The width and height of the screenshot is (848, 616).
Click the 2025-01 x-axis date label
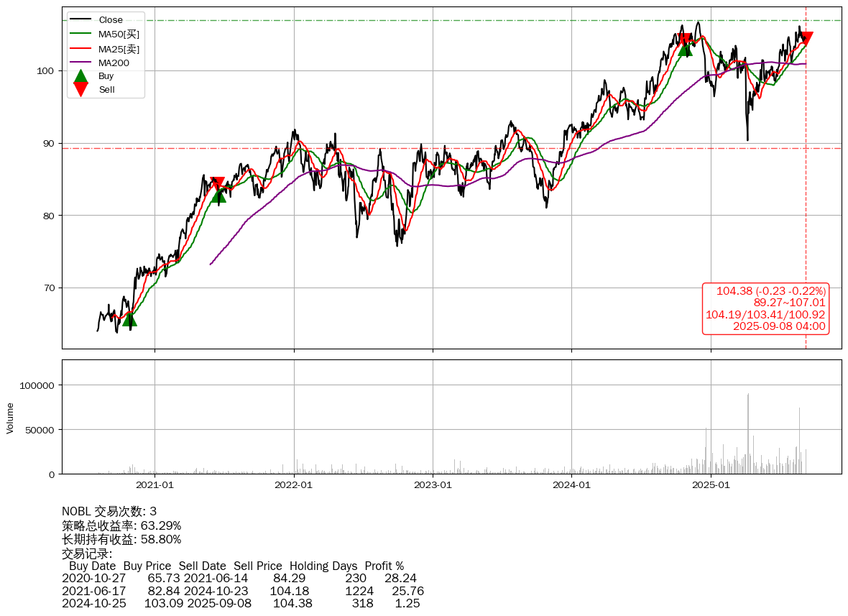(x=711, y=485)
